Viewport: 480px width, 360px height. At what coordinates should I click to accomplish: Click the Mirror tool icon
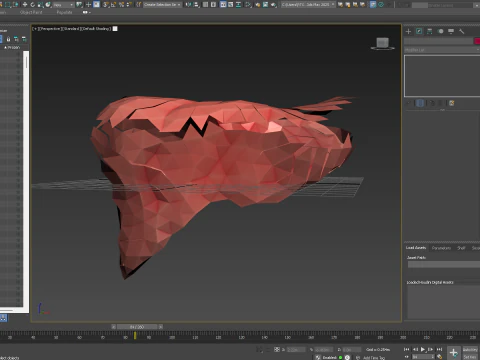point(188,5)
